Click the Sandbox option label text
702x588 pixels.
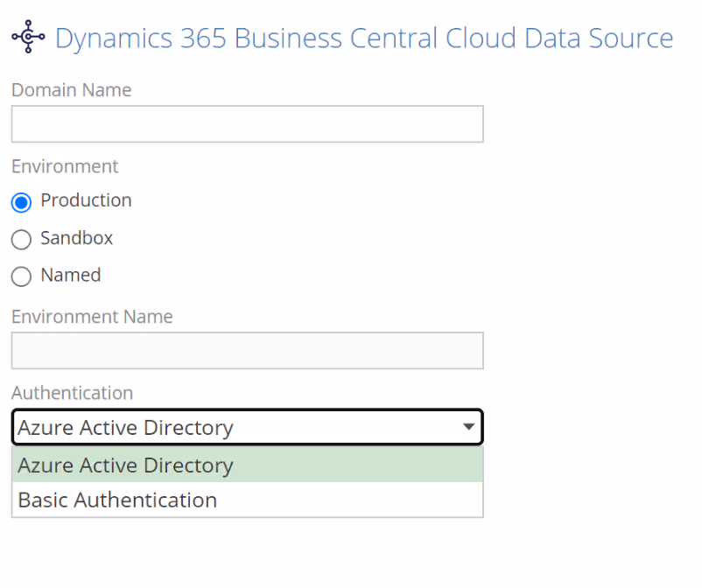click(x=76, y=238)
